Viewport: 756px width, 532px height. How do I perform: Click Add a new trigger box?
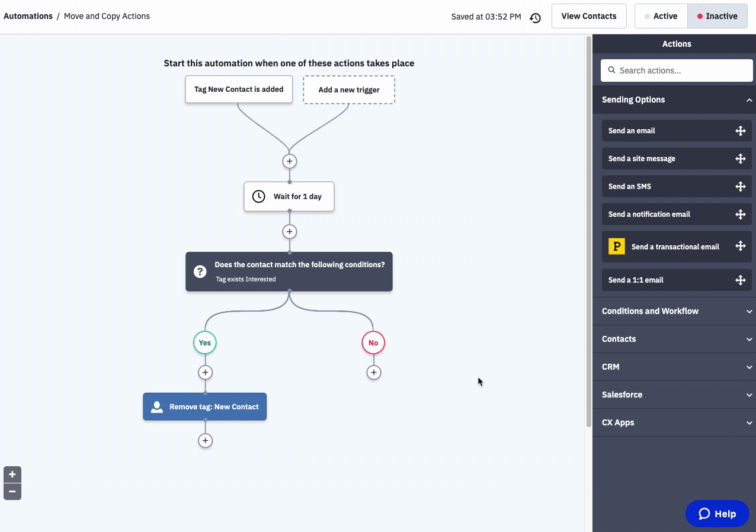[349, 90]
